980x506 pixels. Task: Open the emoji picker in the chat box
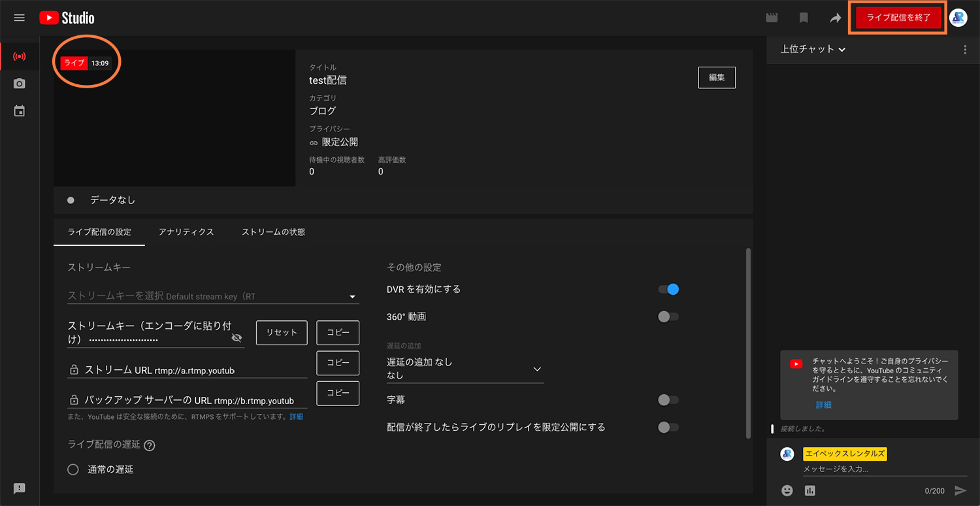(787, 490)
